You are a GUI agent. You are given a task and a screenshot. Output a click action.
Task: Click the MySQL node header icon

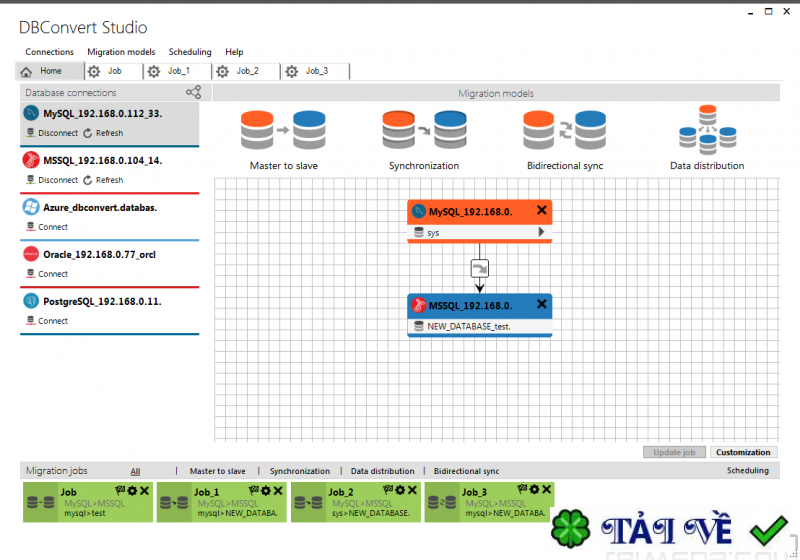[x=419, y=211]
